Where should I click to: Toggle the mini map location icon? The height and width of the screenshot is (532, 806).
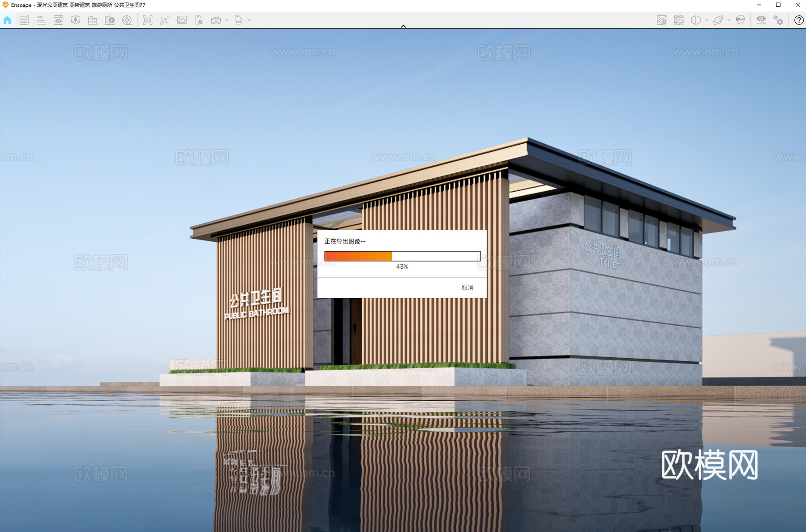coord(661,20)
